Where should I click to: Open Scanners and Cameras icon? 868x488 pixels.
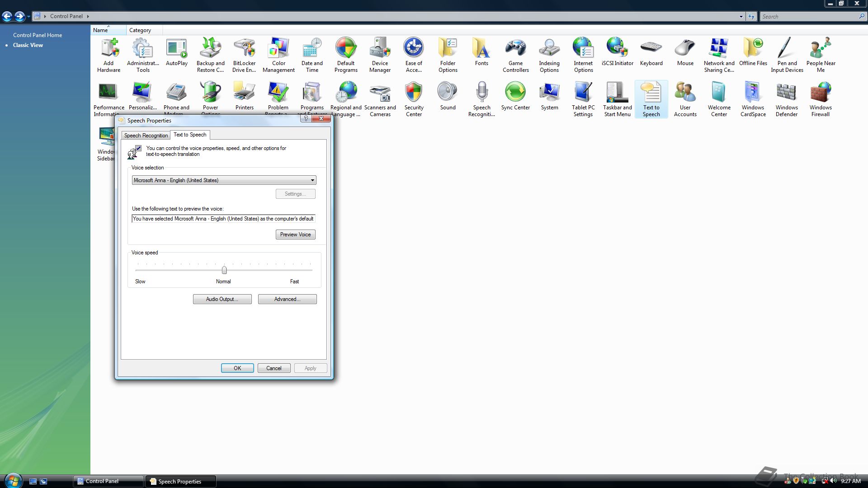coord(380,99)
